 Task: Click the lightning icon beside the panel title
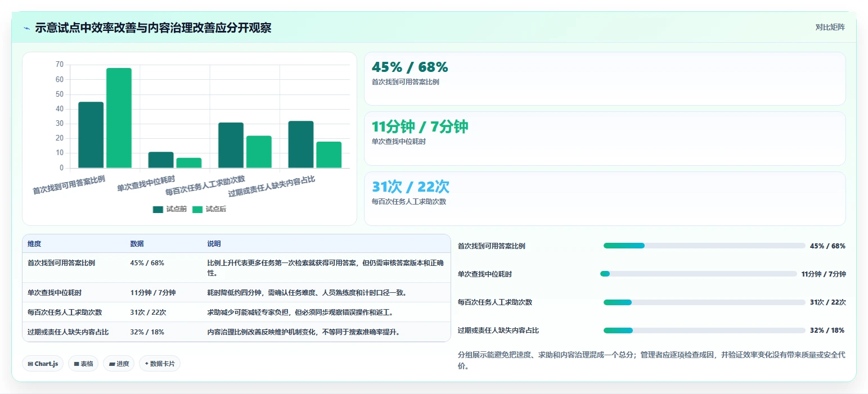[26, 28]
